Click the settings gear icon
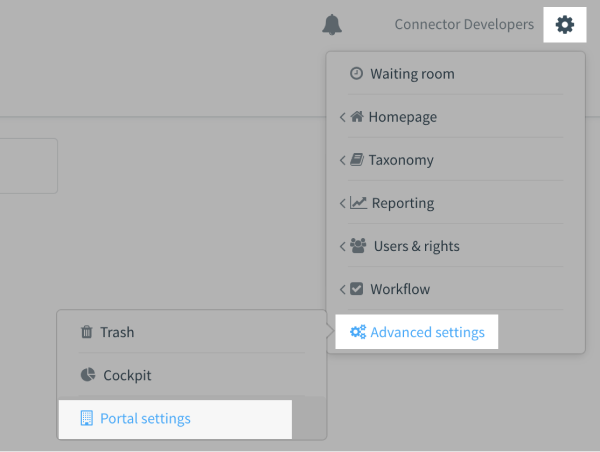The image size is (600, 452). pyautogui.click(x=565, y=24)
